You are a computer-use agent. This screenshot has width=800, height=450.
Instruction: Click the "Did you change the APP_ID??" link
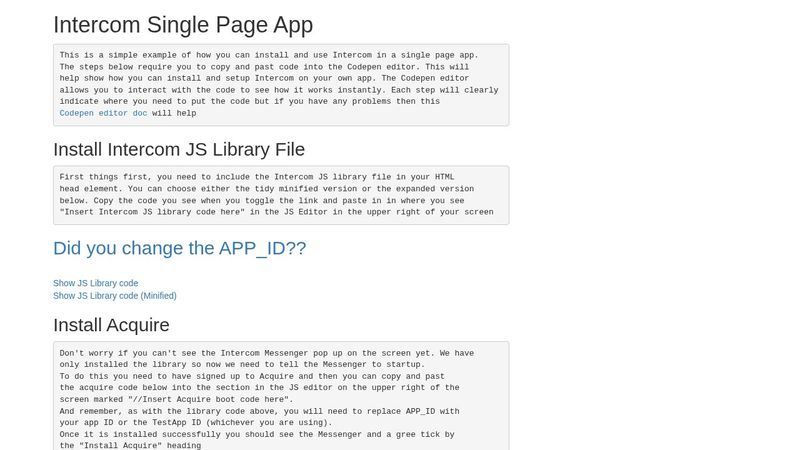click(x=179, y=248)
